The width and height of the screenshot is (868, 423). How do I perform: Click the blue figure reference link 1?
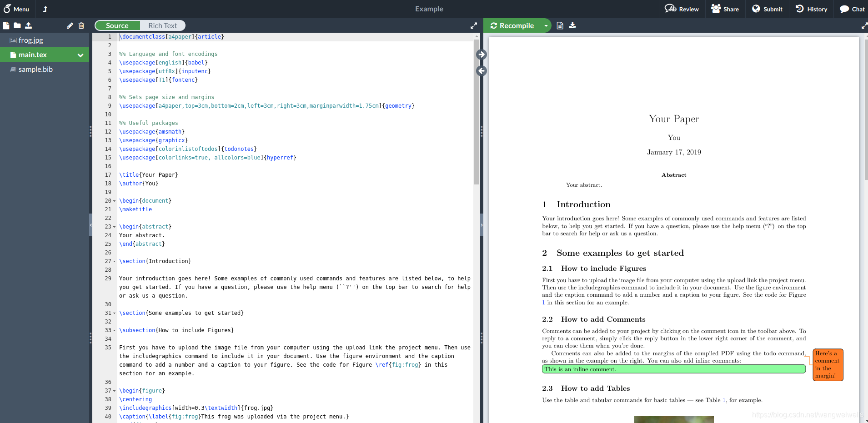click(543, 303)
